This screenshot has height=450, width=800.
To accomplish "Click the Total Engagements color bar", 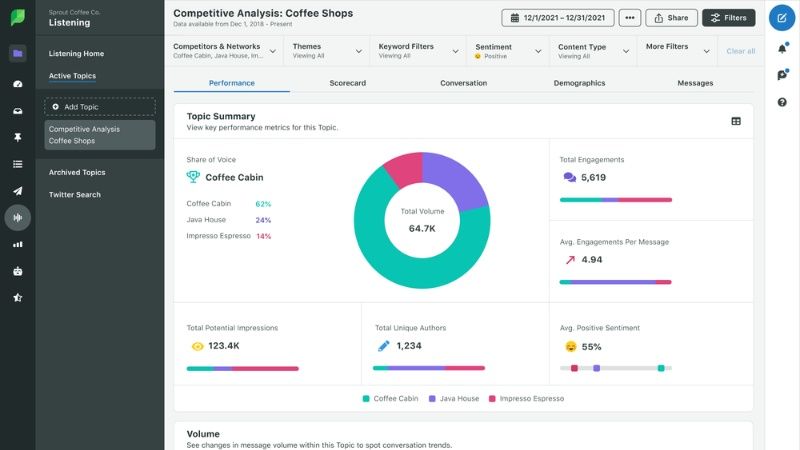I will (616, 200).
